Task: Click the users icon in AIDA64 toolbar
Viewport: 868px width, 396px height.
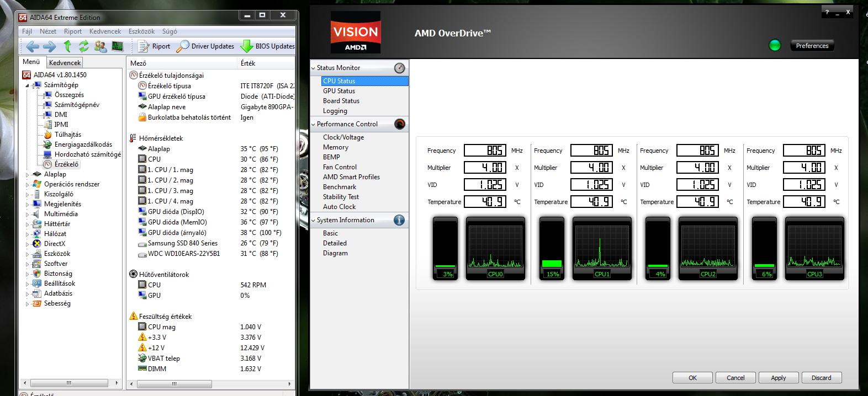Action: (x=100, y=46)
